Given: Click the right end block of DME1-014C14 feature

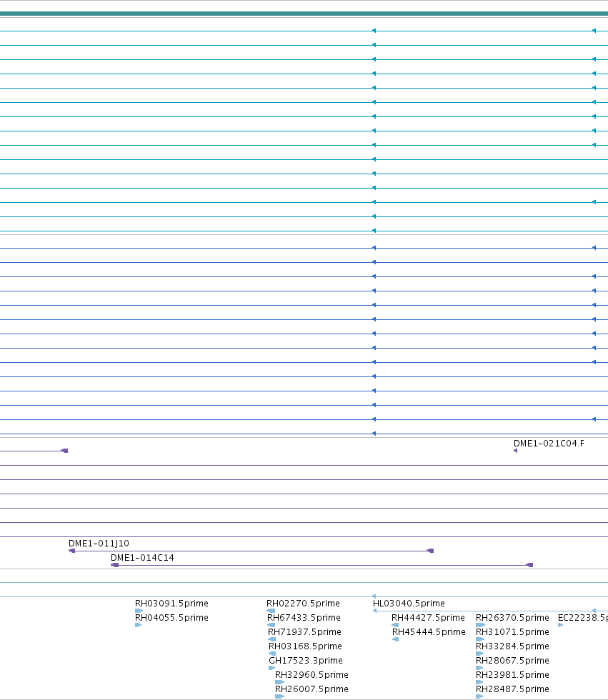Looking at the screenshot, I should [x=529, y=565].
